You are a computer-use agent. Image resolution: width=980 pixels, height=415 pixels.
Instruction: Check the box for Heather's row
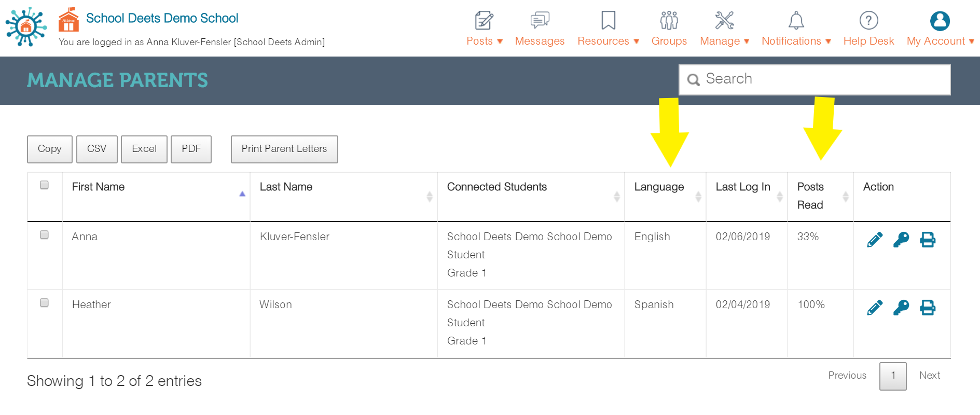44,302
